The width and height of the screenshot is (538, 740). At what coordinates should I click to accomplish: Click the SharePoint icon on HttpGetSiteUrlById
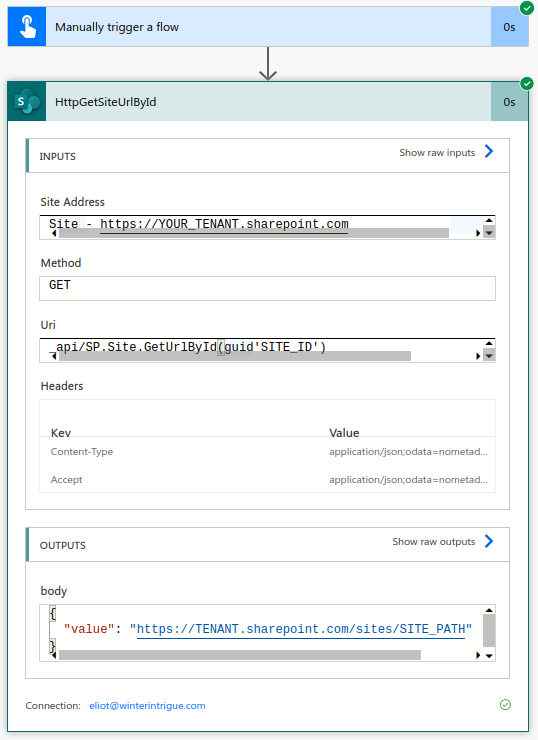point(27,101)
